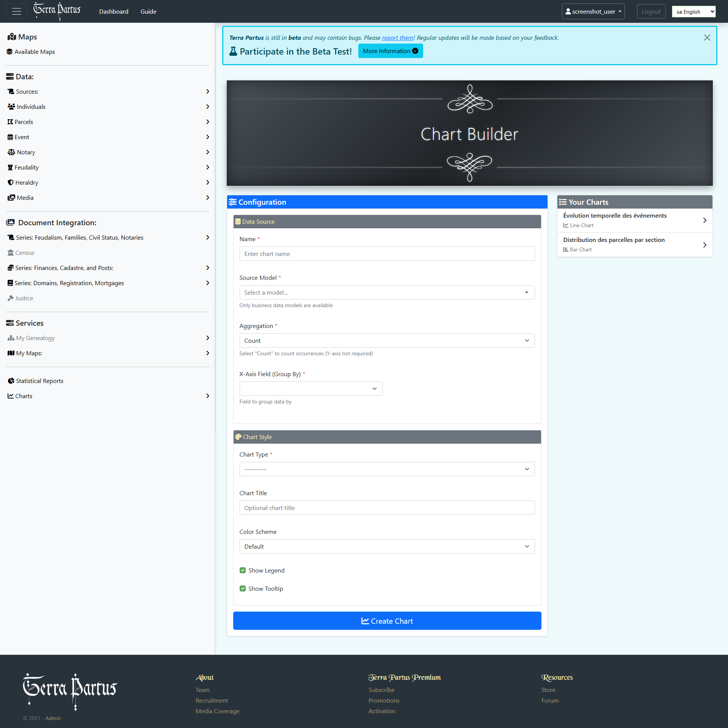Click the hamburger menu icon
The image size is (728, 728).
[16, 11]
